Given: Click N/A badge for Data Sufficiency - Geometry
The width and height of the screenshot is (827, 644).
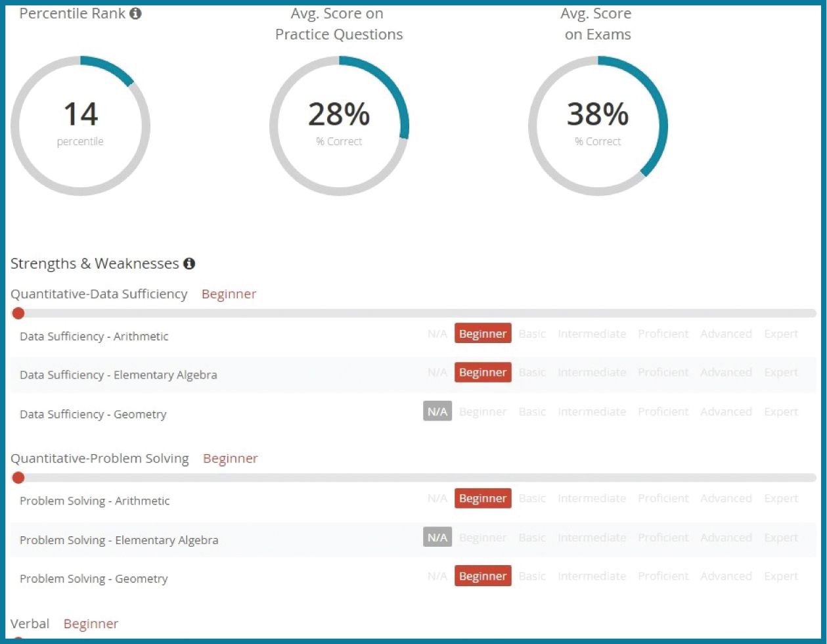Looking at the screenshot, I should click(437, 411).
